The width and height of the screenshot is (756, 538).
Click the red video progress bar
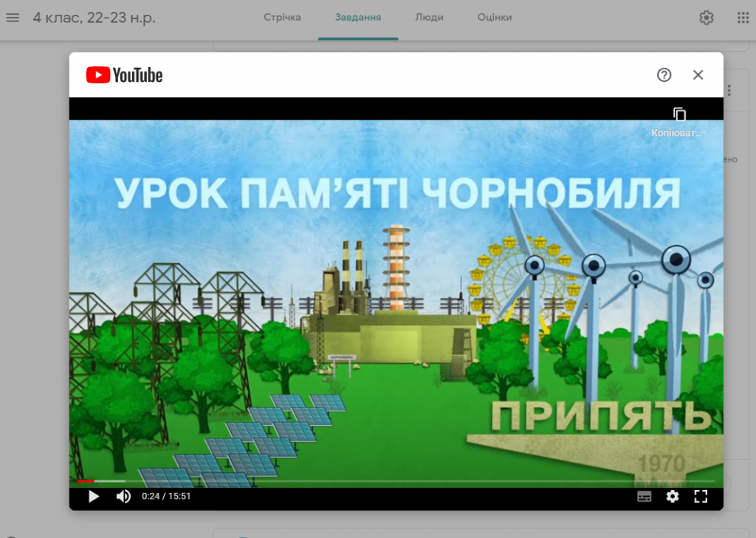point(86,481)
